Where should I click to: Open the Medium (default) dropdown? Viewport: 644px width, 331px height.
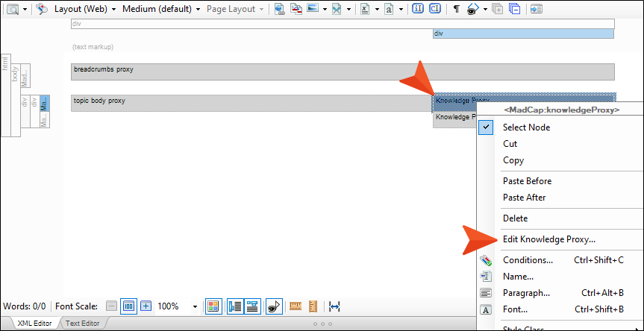coord(161,9)
